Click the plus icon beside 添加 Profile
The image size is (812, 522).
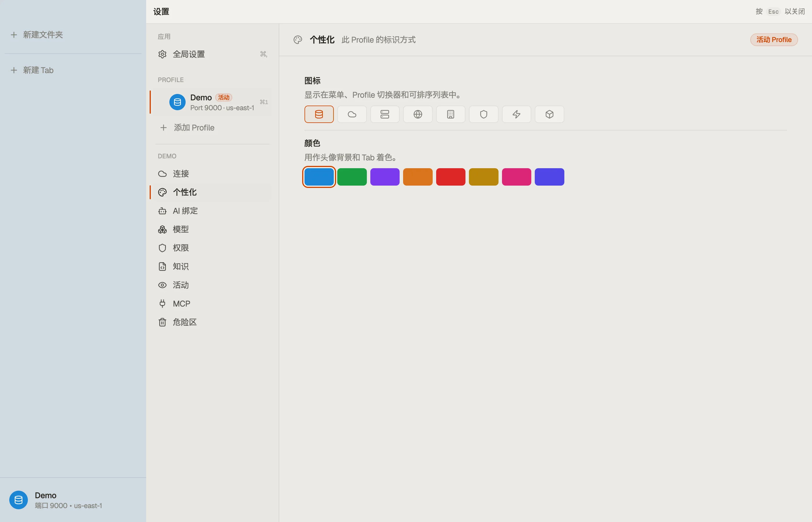163,128
